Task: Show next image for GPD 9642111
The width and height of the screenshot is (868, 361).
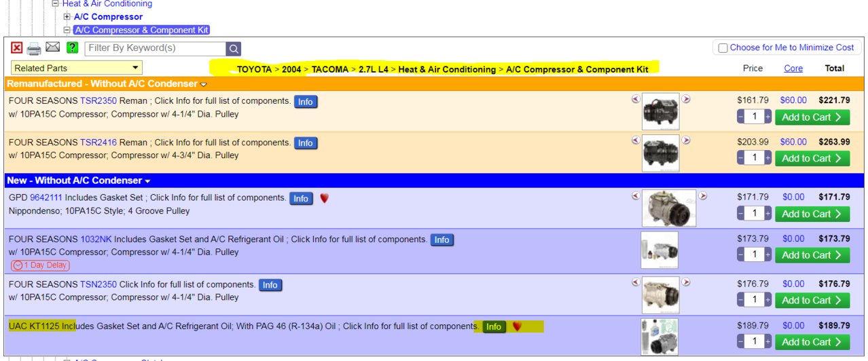Action: 703,196
